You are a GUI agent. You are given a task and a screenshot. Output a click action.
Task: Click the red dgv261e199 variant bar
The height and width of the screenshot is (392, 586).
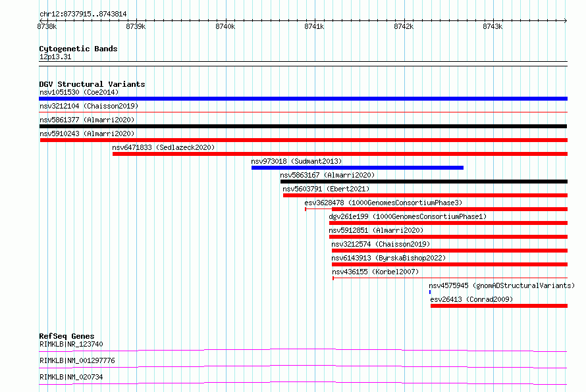(x=448, y=223)
